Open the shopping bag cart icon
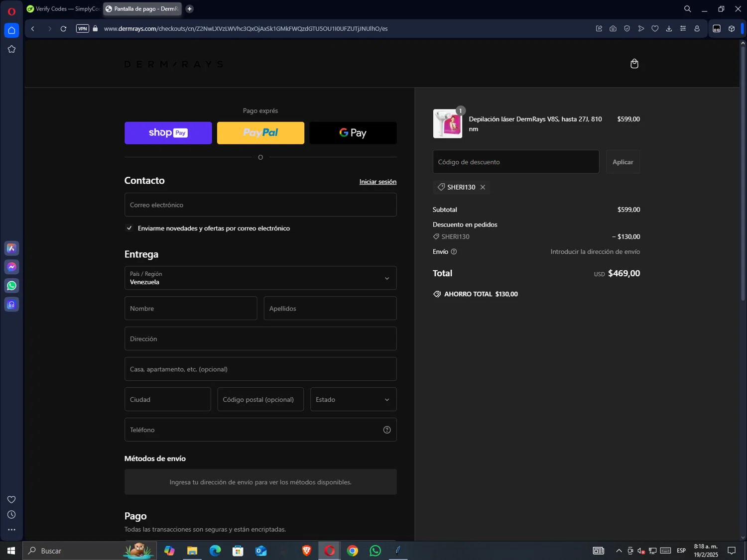The width and height of the screenshot is (747, 560). point(634,64)
